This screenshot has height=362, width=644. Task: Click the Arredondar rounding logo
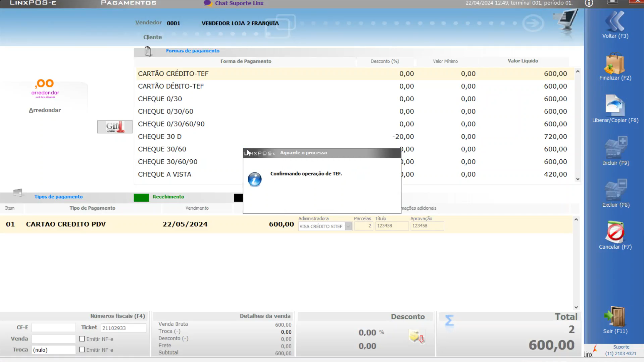tap(45, 89)
